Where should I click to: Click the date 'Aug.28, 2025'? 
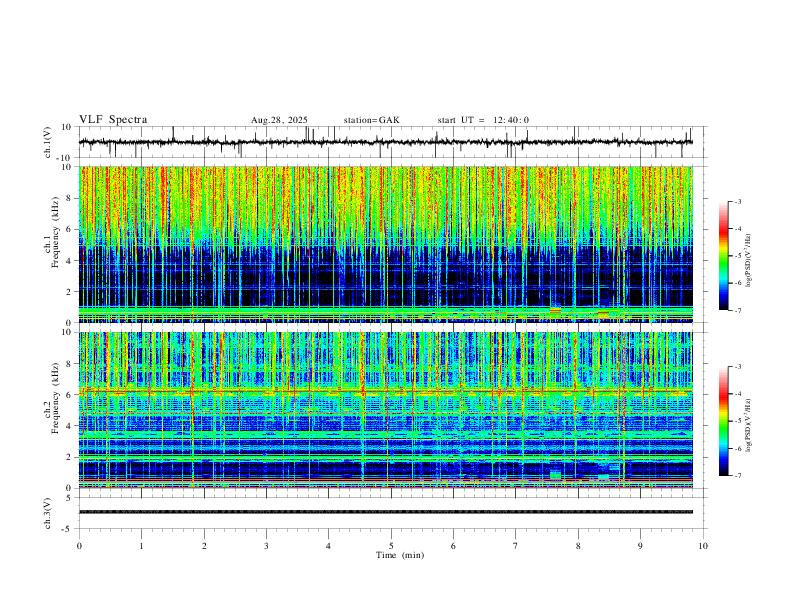(x=279, y=120)
